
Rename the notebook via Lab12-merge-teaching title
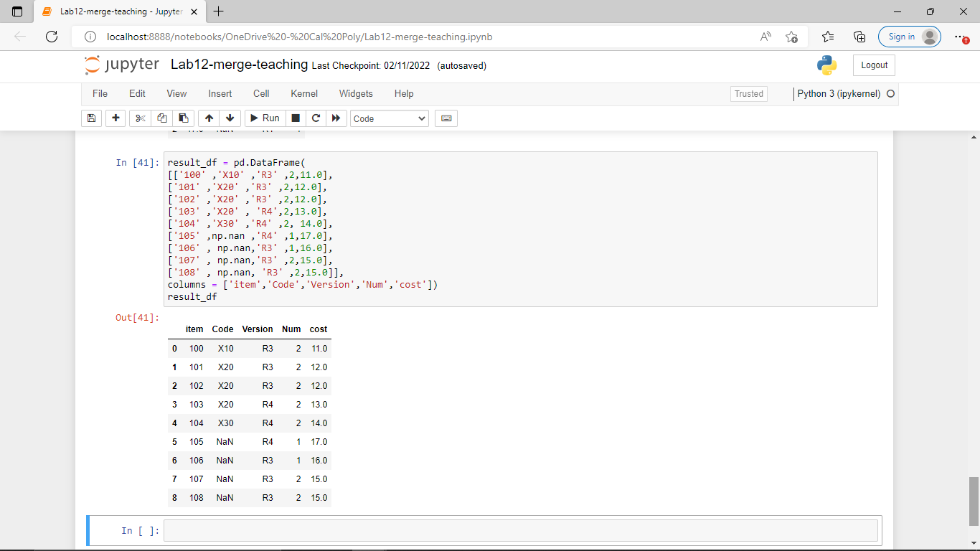click(239, 65)
